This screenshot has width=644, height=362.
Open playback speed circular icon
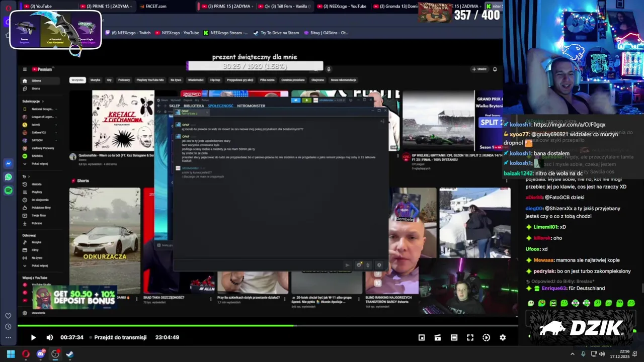tap(486, 337)
